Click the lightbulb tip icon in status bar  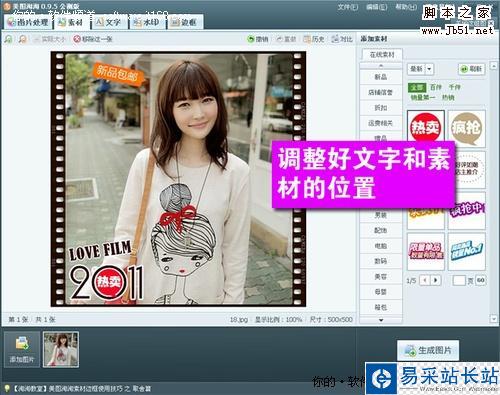click(6, 388)
